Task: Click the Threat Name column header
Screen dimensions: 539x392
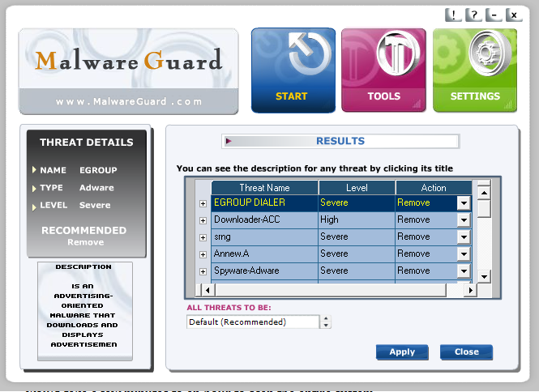Action: [x=264, y=188]
